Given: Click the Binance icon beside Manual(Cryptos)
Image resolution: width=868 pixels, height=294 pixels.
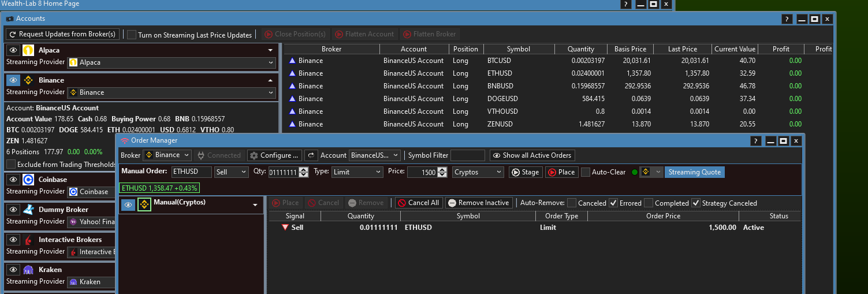Looking at the screenshot, I should pyautogui.click(x=144, y=204).
